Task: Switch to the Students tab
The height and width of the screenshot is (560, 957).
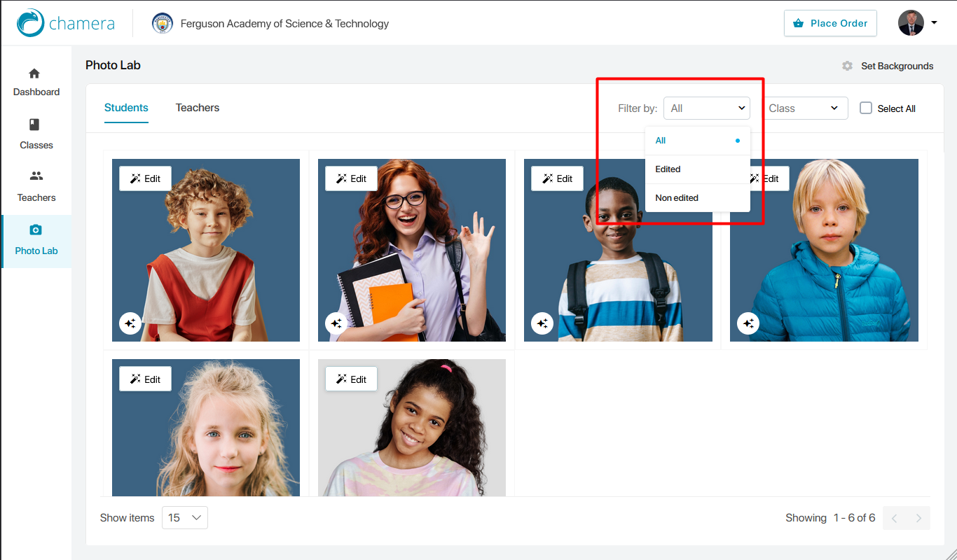Action: [x=126, y=108]
